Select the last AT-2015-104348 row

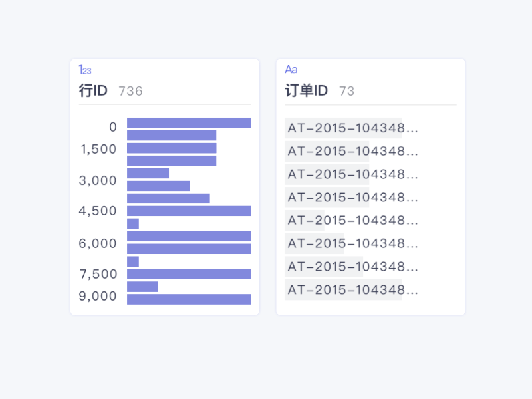[x=352, y=290]
